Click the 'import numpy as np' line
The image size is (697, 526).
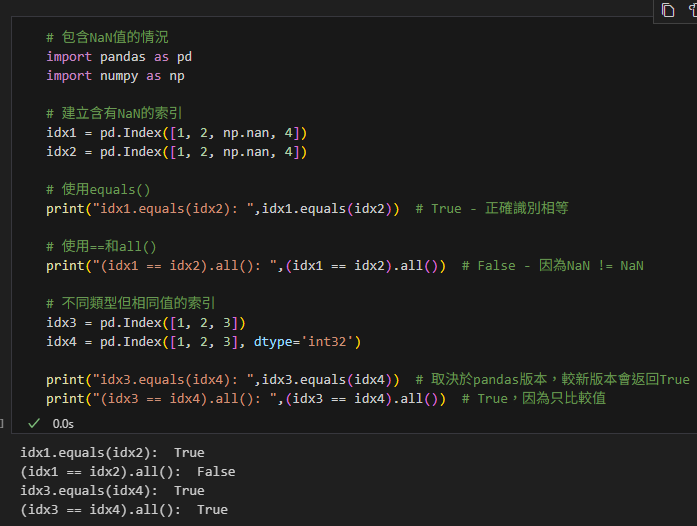(x=115, y=76)
